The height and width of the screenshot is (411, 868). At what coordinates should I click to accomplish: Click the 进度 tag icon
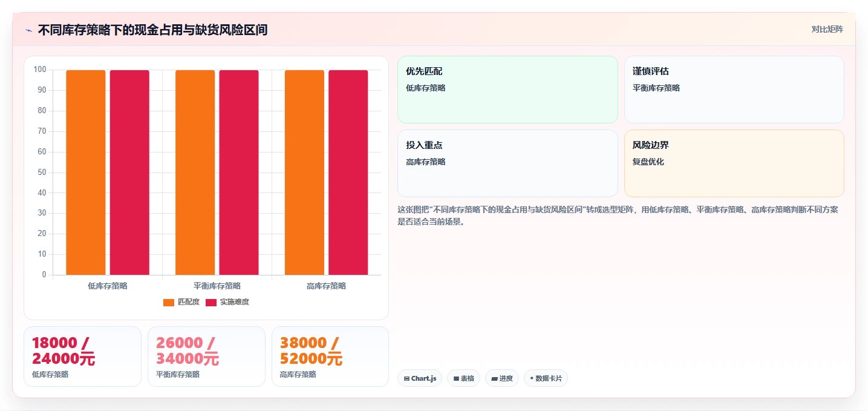coord(494,379)
